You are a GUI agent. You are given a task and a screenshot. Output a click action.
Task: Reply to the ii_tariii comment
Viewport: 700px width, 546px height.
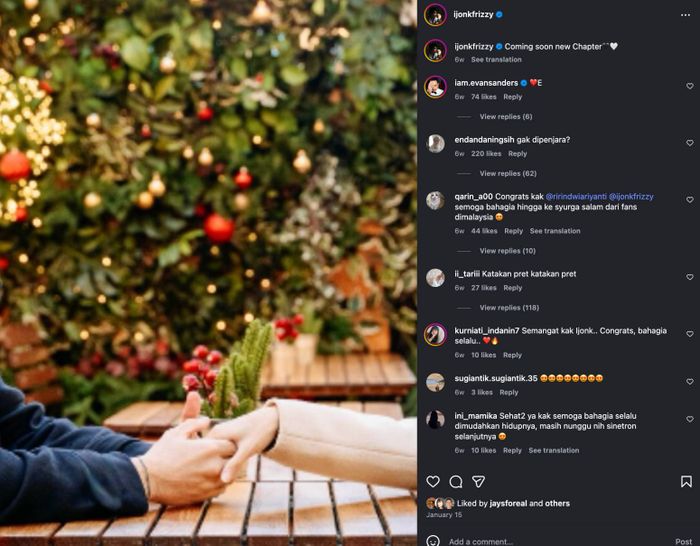tap(513, 288)
